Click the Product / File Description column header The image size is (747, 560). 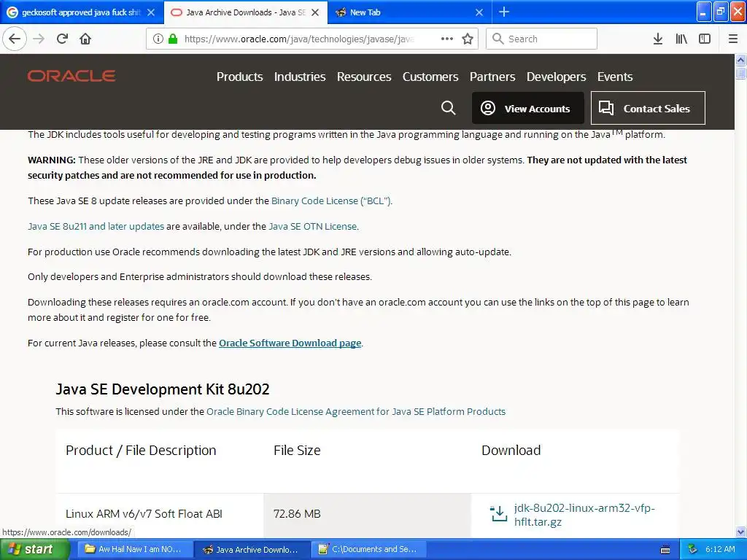point(141,451)
